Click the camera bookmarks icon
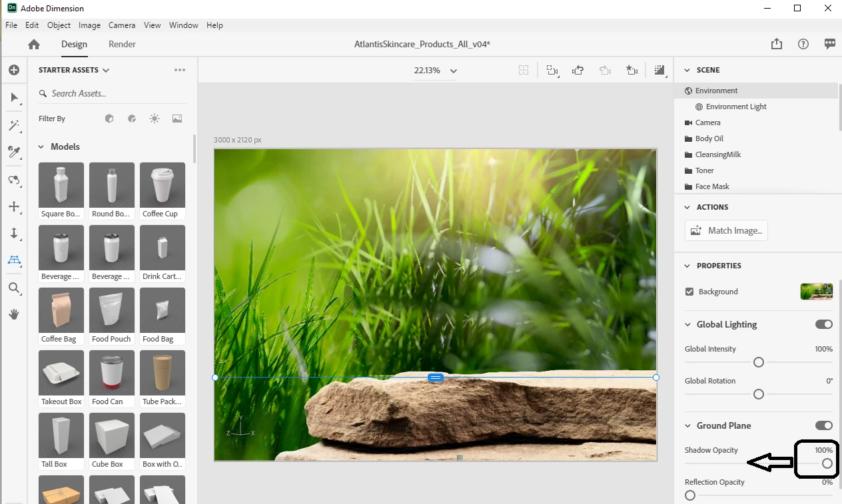 point(552,70)
